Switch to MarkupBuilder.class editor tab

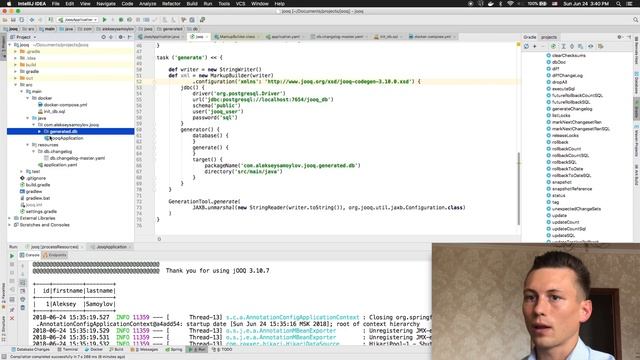(x=236, y=37)
